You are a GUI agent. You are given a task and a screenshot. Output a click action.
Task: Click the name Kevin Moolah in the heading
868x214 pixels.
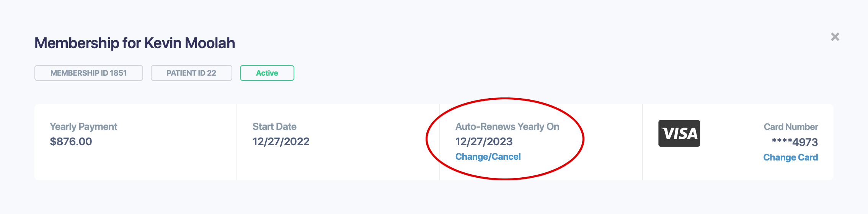click(x=189, y=43)
